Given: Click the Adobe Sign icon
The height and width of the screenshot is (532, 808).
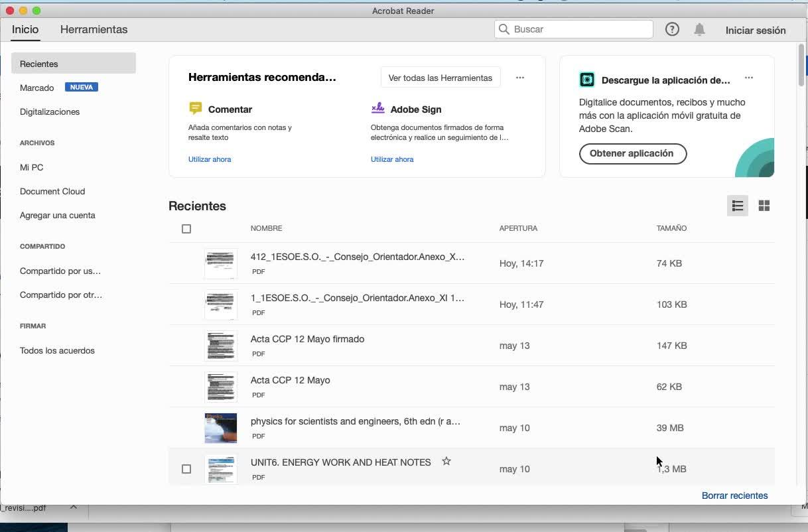Looking at the screenshot, I should click(x=377, y=108).
